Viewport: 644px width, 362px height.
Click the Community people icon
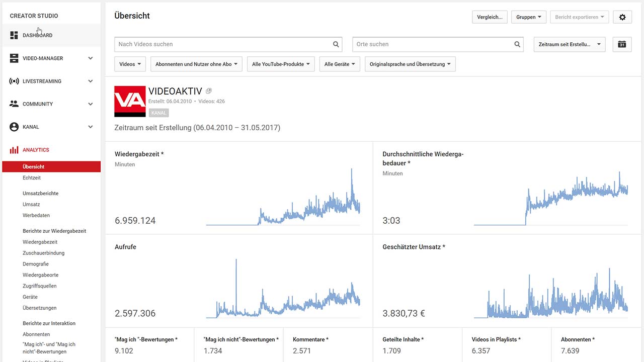(14, 104)
